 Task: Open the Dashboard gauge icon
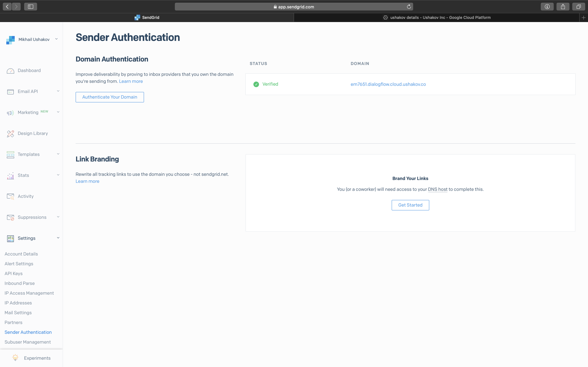pos(10,71)
